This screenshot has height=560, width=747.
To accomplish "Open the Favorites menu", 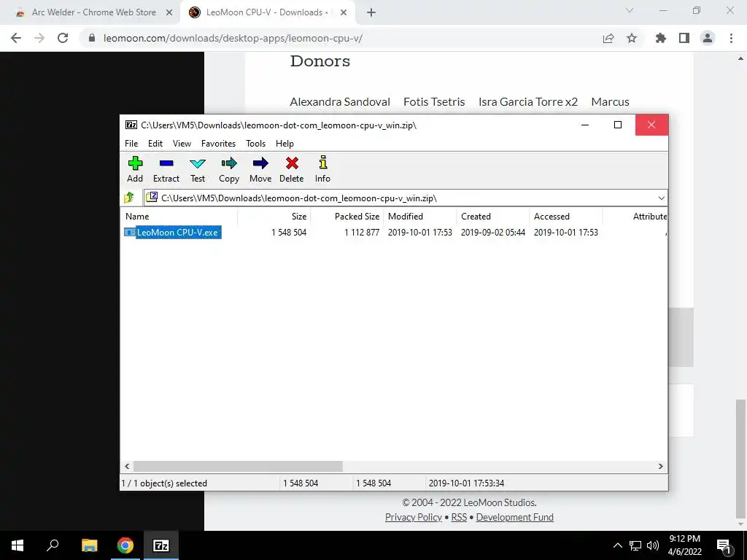I will pos(219,144).
